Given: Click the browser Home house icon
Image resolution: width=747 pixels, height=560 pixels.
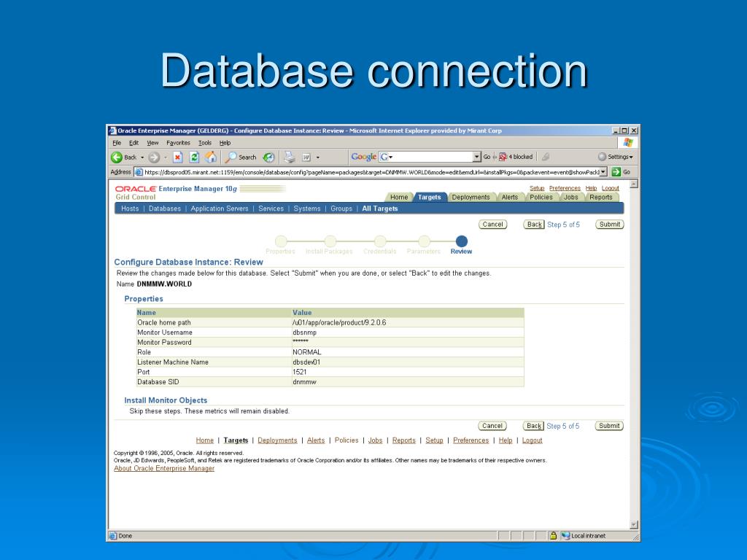Looking at the screenshot, I should pyautogui.click(x=211, y=157).
